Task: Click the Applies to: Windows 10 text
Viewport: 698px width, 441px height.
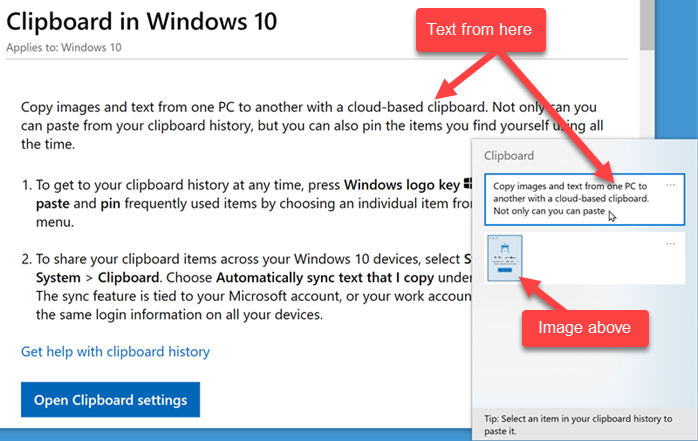Action: [x=64, y=48]
